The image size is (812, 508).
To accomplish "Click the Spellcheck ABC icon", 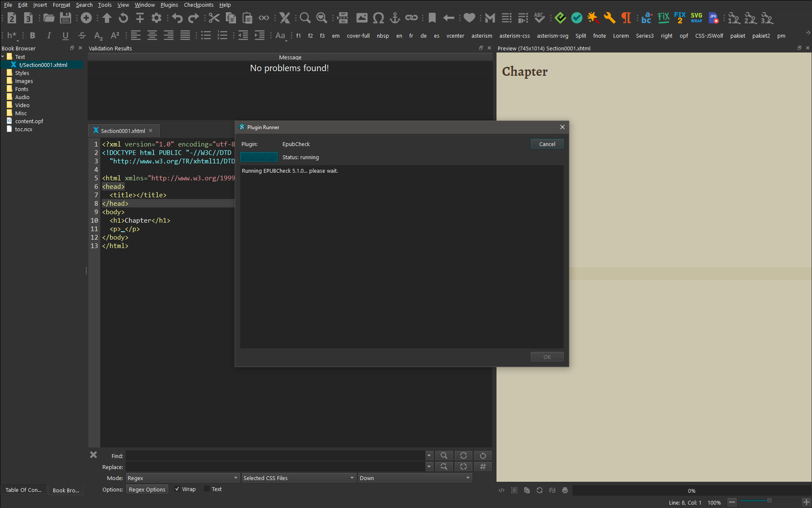I will [539, 18].
